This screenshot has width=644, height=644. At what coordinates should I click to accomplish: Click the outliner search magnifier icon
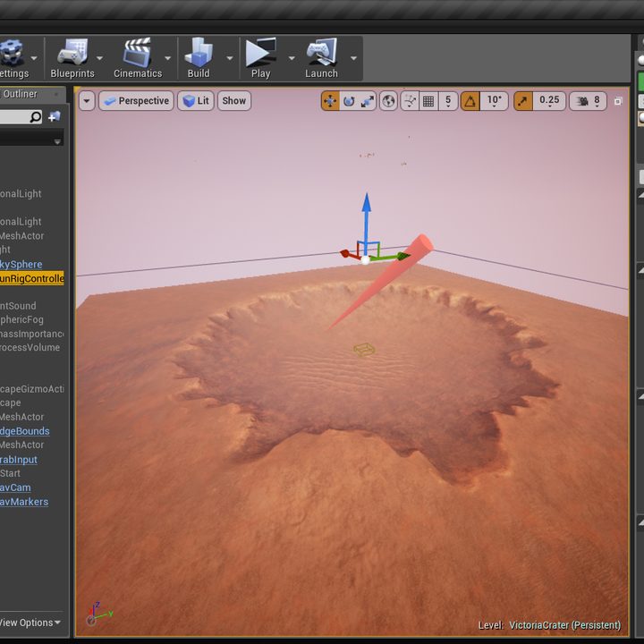tap(36, 117)
